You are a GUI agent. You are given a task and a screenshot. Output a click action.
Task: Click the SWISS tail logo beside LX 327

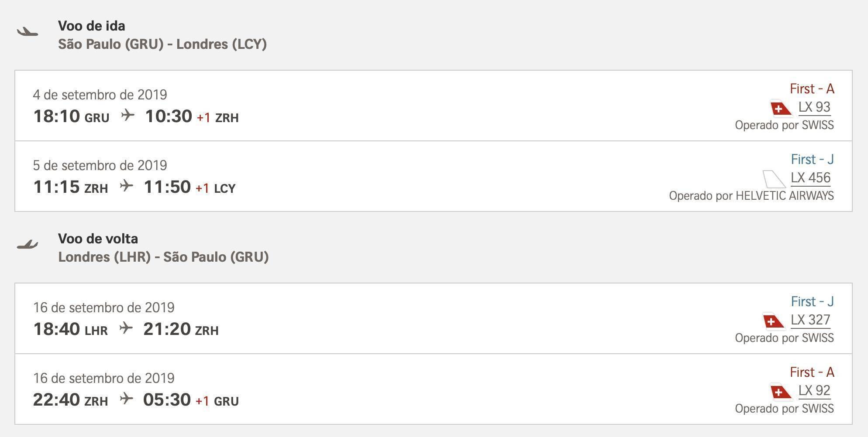(x=774, y=321)
